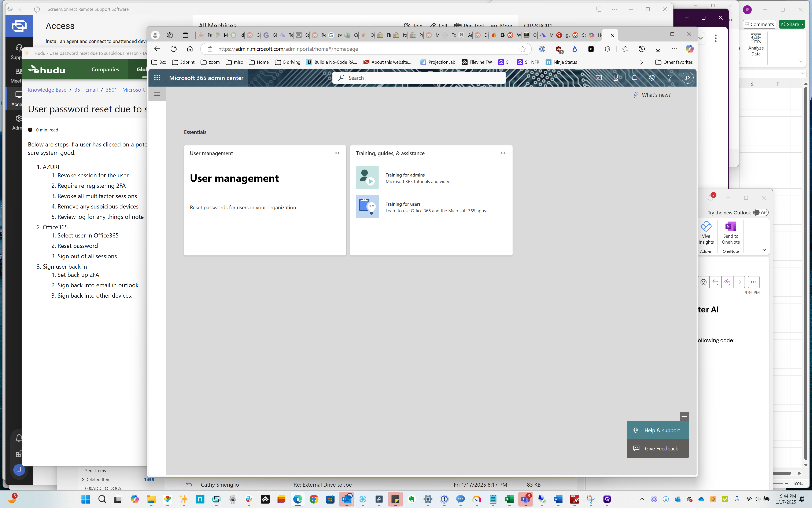The width and height of the screenshot is (812, 508).
Task: Open Edge downloads
Action: (658, 49)
